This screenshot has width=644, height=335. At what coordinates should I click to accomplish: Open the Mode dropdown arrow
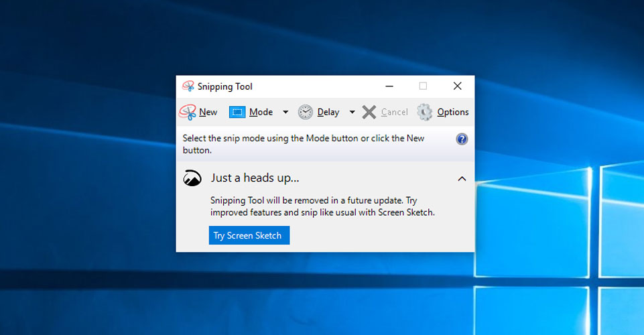285,112
